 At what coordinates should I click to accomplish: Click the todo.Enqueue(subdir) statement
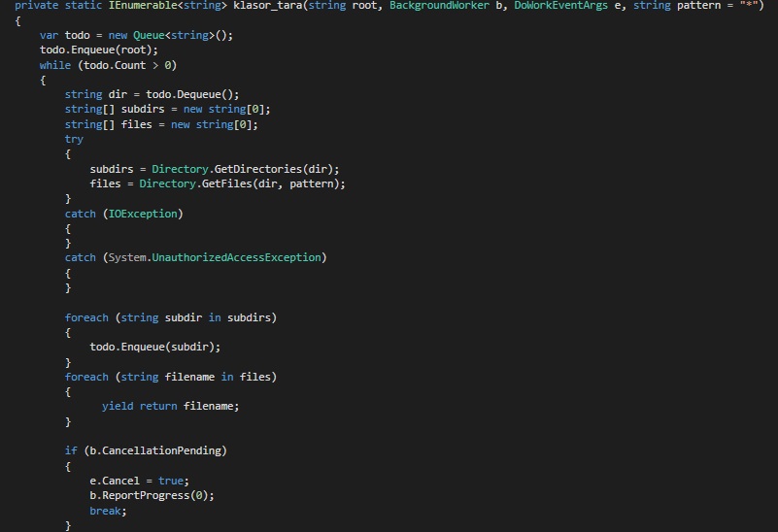coord(154,348)
